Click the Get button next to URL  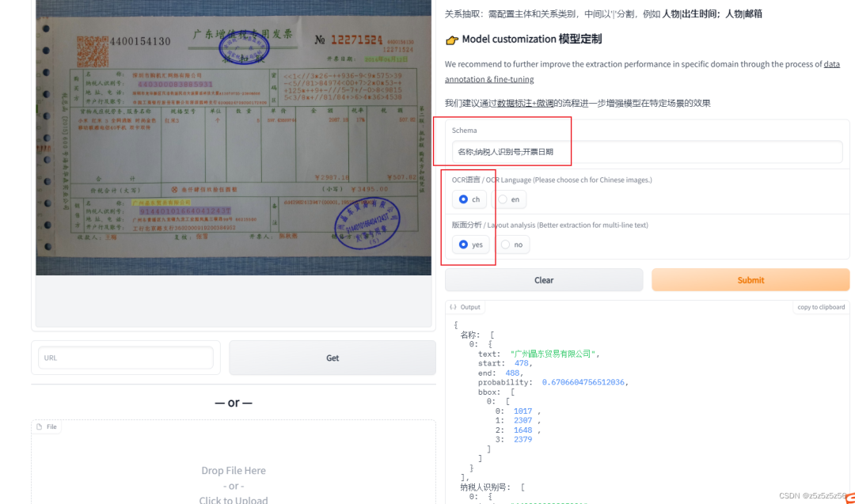point(332,358)
